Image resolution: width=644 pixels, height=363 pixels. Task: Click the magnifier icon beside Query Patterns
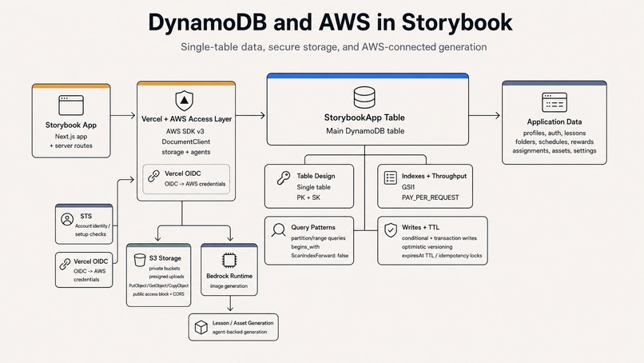[x=279, y=230]
